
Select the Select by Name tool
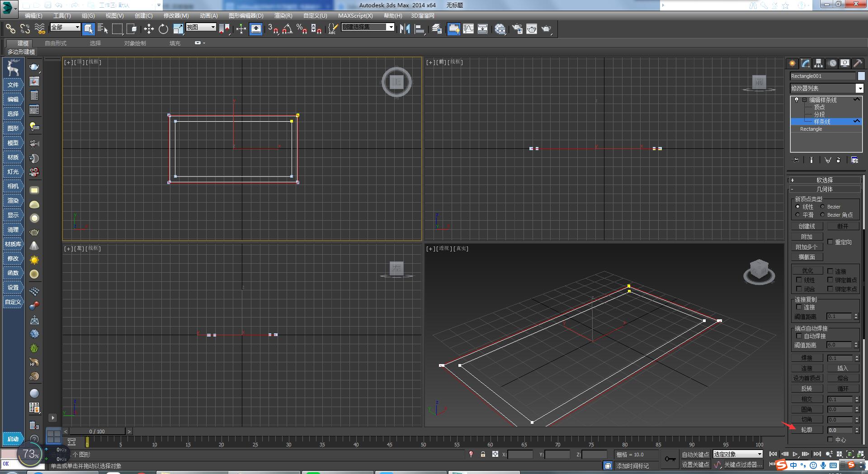(x=104, y=28)
